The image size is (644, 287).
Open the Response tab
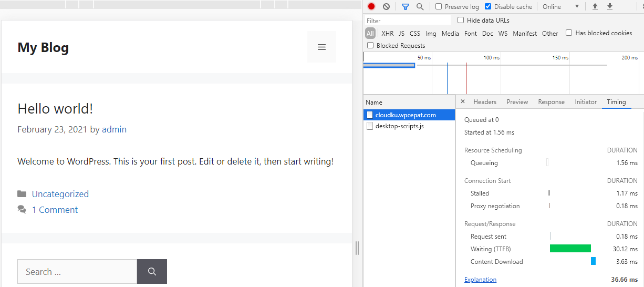(x=551, y=102)
